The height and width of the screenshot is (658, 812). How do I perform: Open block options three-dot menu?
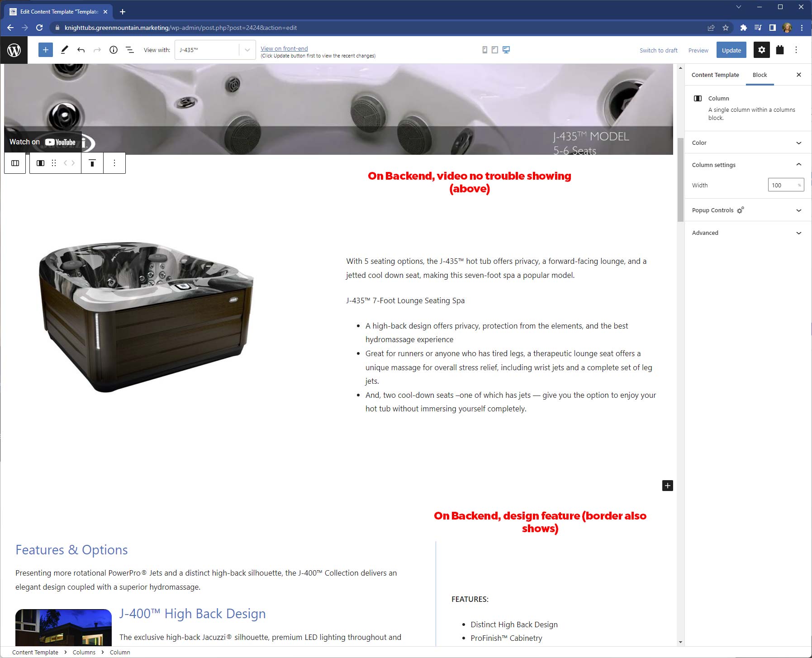(x=114, y=163)
